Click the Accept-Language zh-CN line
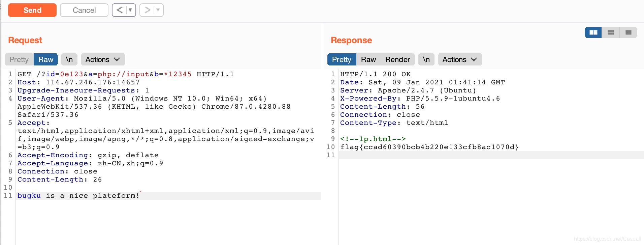This screenshot has width=644, height=245. (90, 163)
